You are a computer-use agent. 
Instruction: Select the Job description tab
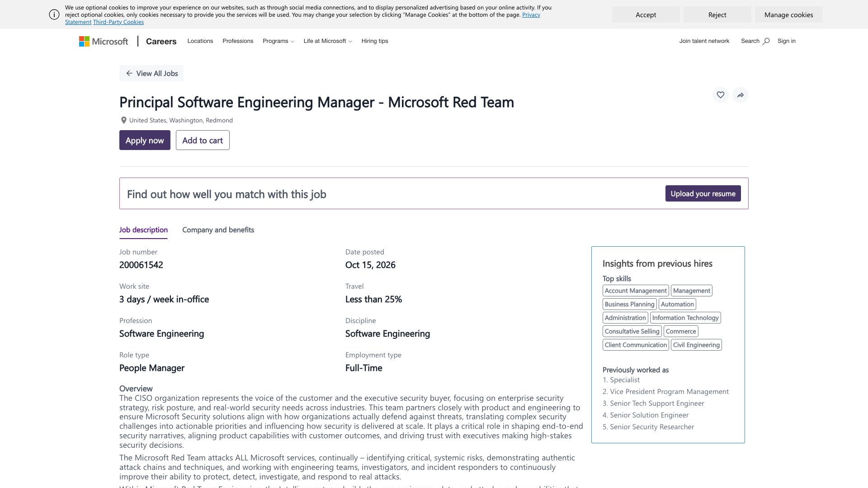[143, 230]
